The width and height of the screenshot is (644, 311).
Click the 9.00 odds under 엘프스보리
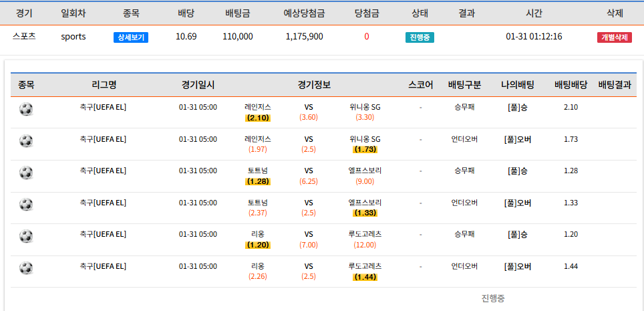(365, 181)
